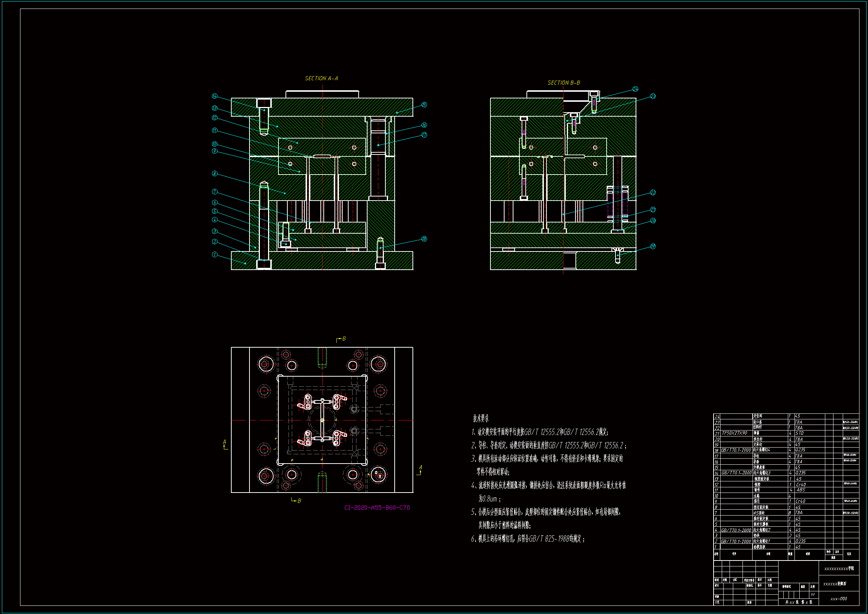Select balloon number 11 in Section A-A
This screenshot has width=868, height=614.
click(x=215, y=130)
